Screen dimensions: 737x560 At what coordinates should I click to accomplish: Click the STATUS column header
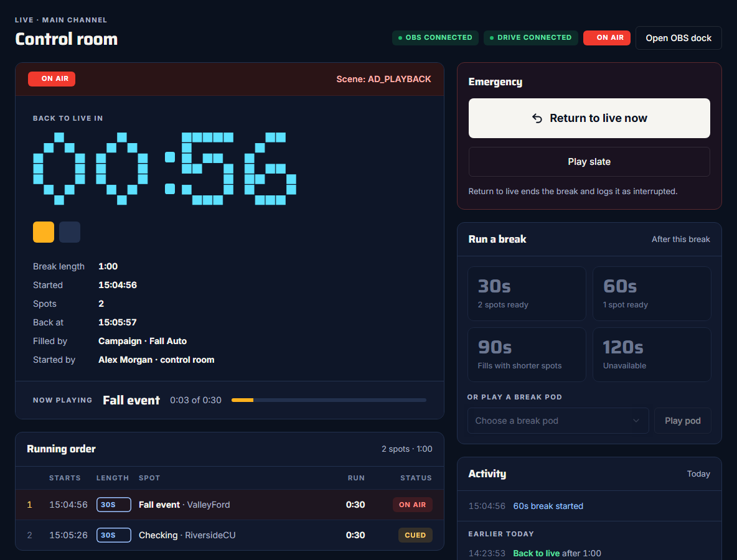click(416, 478)
